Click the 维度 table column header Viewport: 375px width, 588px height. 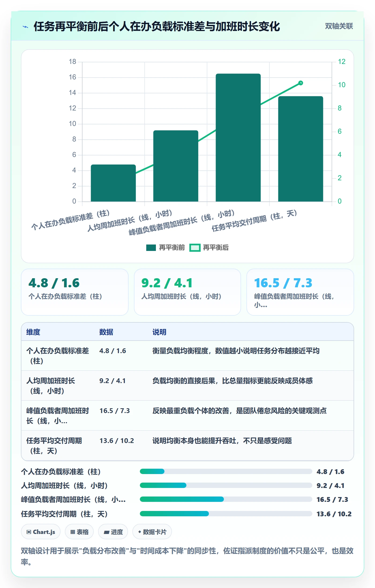click(33, 332)
